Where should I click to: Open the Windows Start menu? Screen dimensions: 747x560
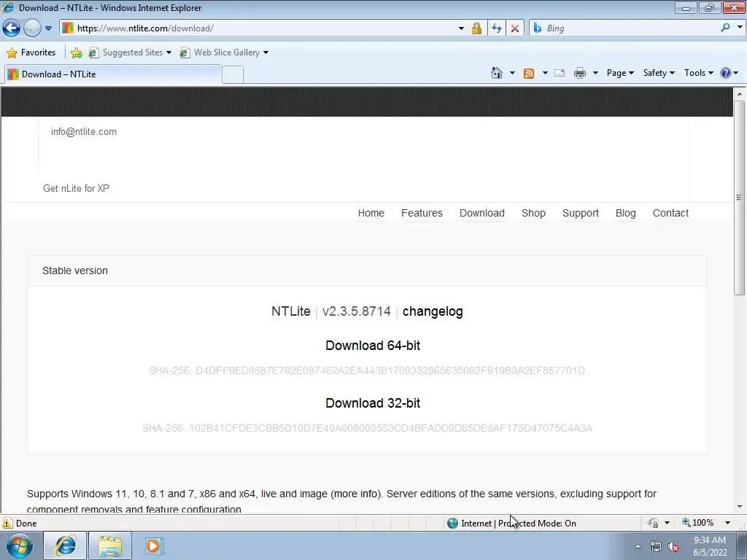tap(19, 545)
